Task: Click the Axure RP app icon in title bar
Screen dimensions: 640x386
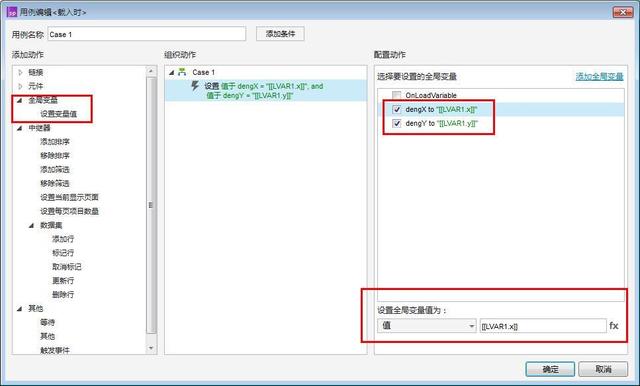Action: tap(12, 12)
